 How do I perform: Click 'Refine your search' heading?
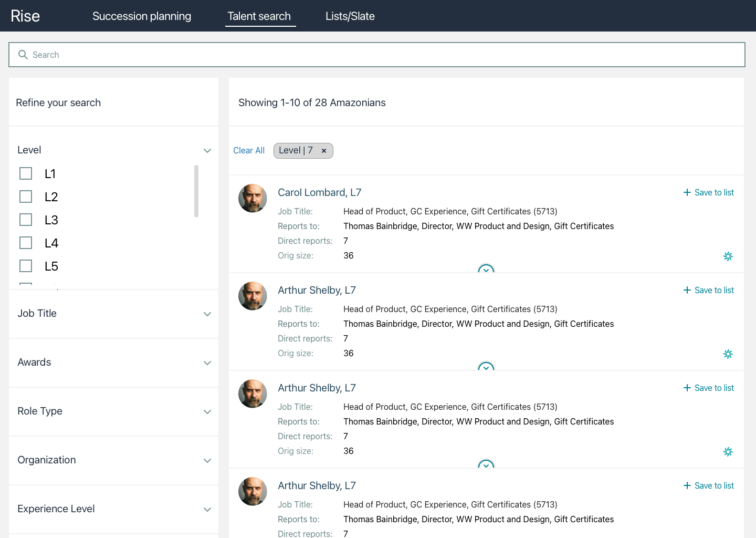point(58,102)
